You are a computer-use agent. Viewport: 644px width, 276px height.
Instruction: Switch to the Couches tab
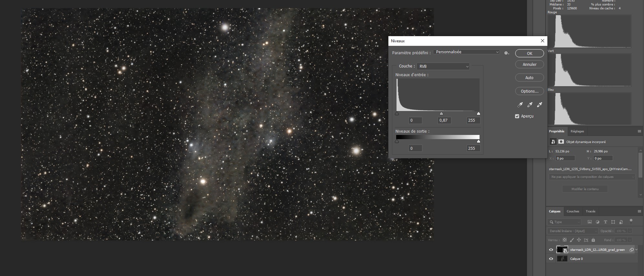point(573,211)
